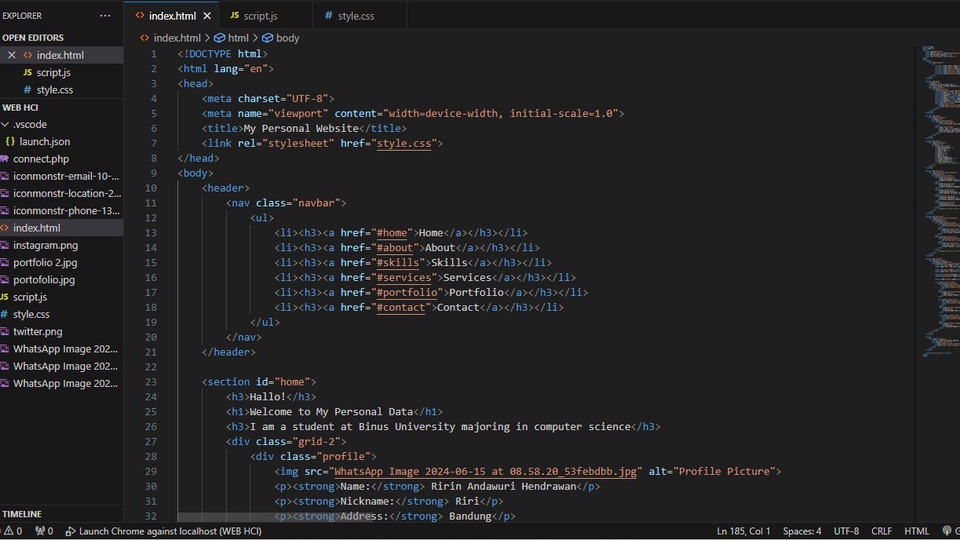Open Explorer's more actions ellipsis menu
Image resolution: width=960 pixels, height=540 pixels.
click(x=105, y=16)
